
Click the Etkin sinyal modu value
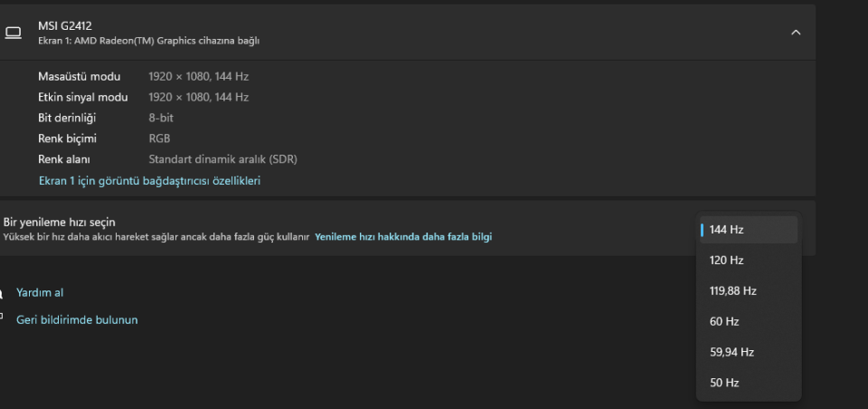pyautogui.click(x=198, y=98)
